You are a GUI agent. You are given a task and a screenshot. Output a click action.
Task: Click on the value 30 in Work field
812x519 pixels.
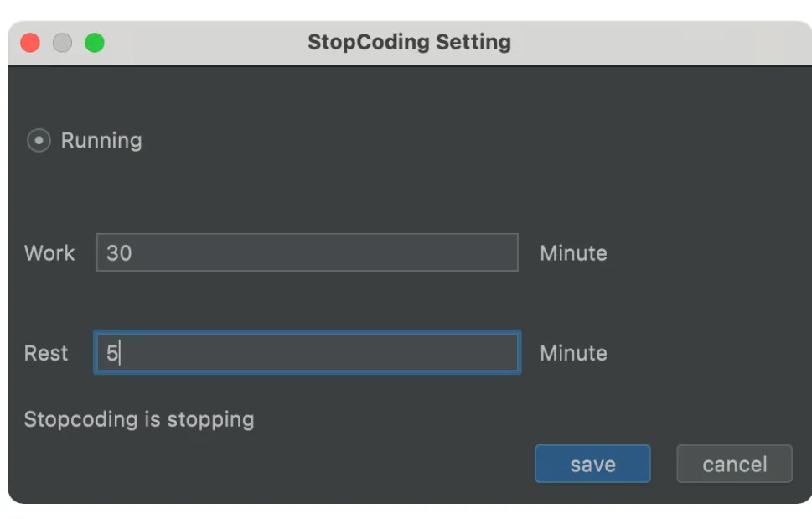(x=119, y=252)
